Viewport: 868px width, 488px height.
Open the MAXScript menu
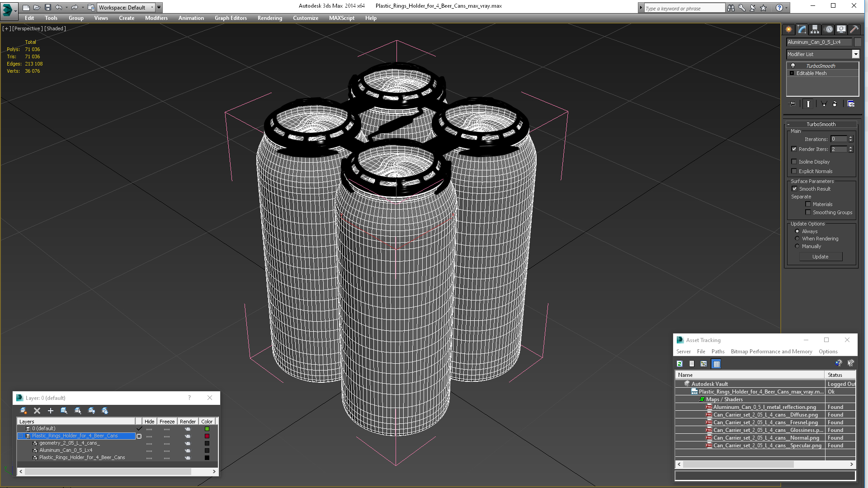tap(342, 18)
